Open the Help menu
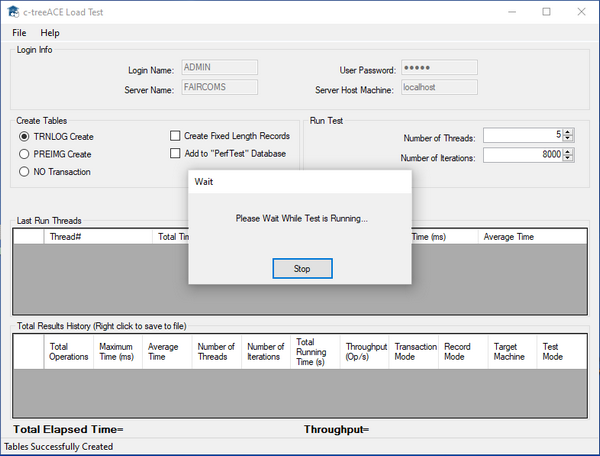600x456 pixels. [x=50, y=33]
